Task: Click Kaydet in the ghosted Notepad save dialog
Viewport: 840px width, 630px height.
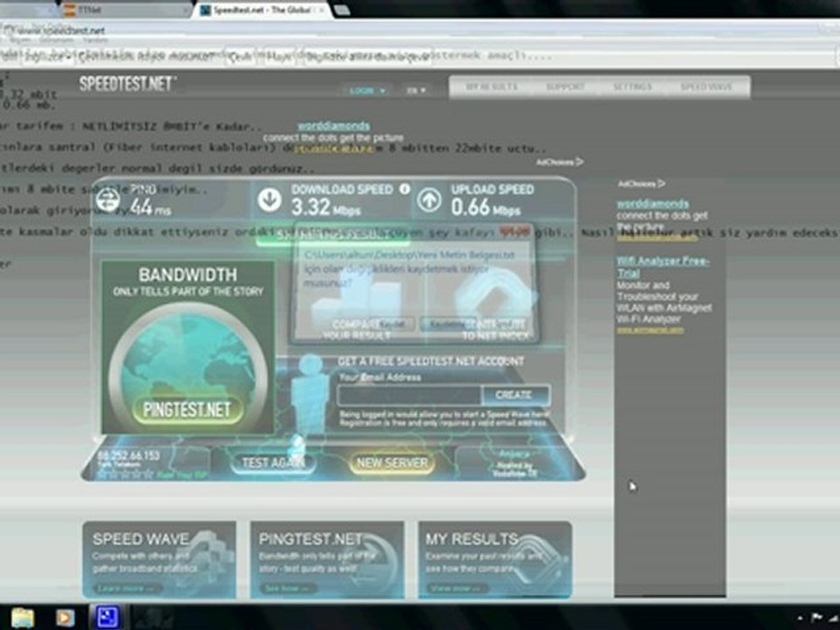Action: click(x=393, y=324)
